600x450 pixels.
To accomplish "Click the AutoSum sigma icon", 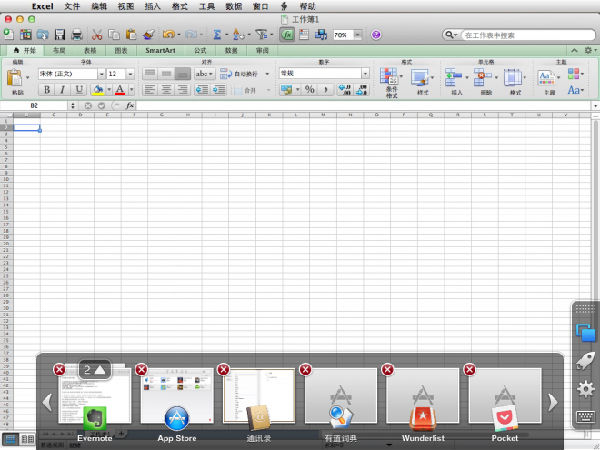I will (x=216, y=35).
